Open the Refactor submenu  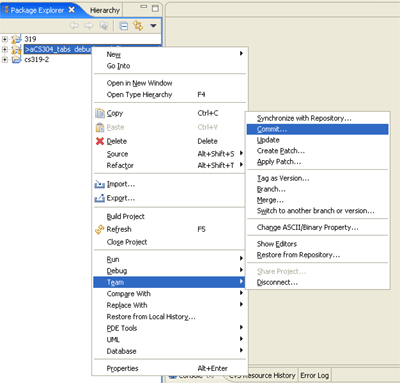pos(170,165)
